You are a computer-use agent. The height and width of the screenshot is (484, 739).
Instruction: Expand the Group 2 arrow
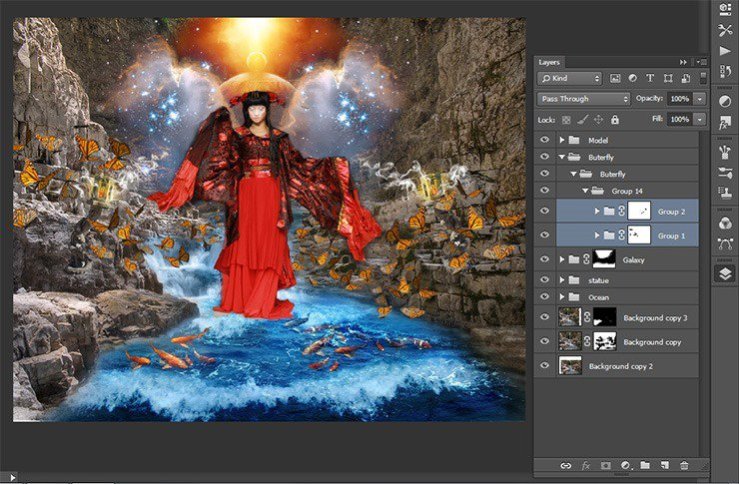[x=597, y=211]
